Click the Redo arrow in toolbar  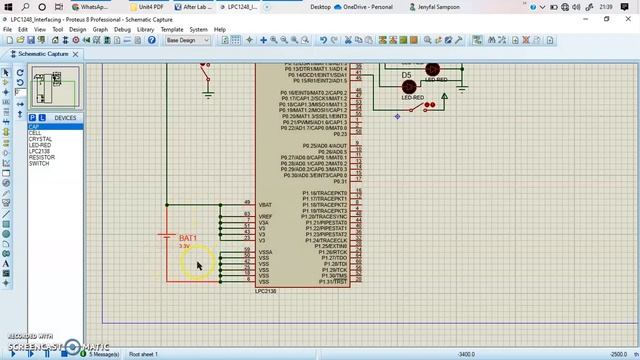coord(334,40)
